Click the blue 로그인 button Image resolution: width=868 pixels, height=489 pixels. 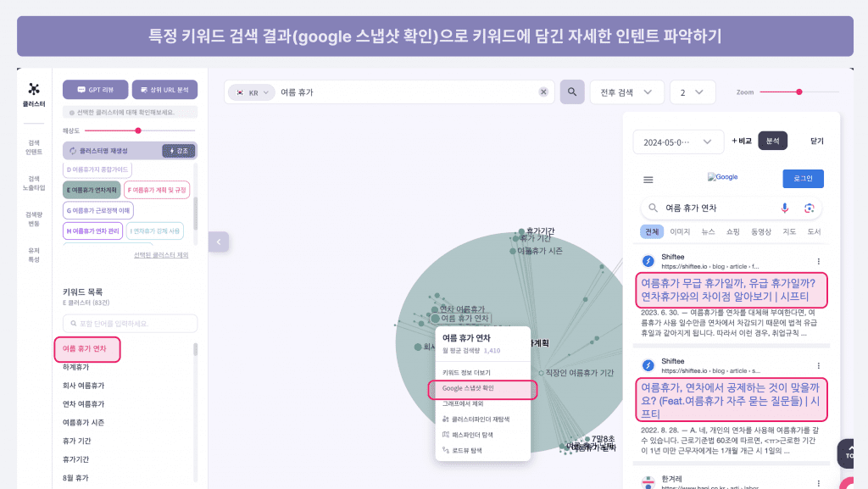[803, 179]
